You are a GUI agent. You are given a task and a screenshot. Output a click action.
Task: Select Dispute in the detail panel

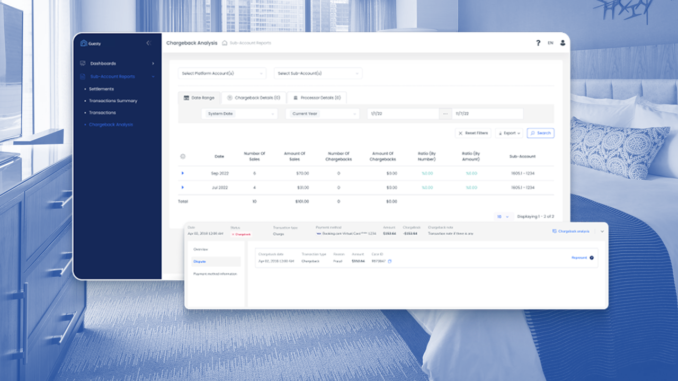[216, 262]
